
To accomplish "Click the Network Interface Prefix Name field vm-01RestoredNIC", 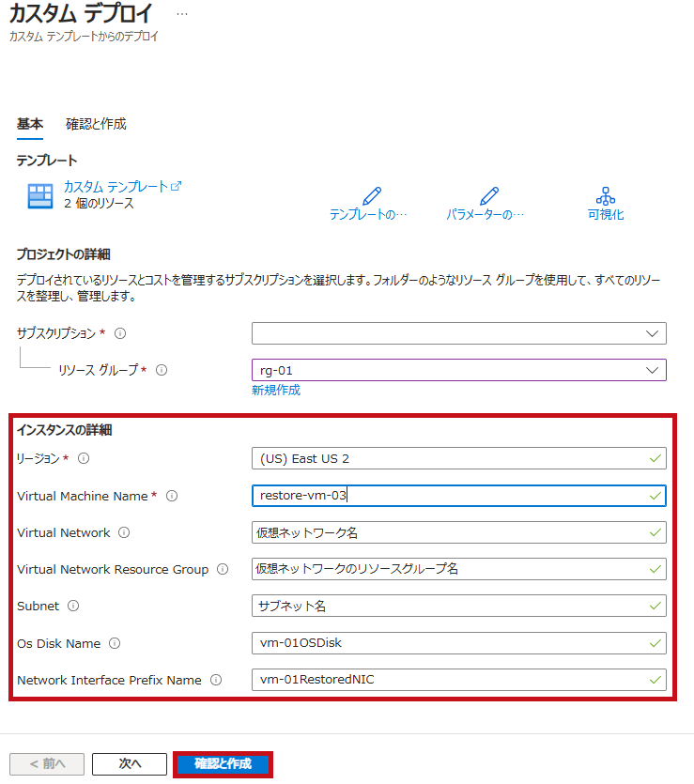I will [x=459, y=680].
